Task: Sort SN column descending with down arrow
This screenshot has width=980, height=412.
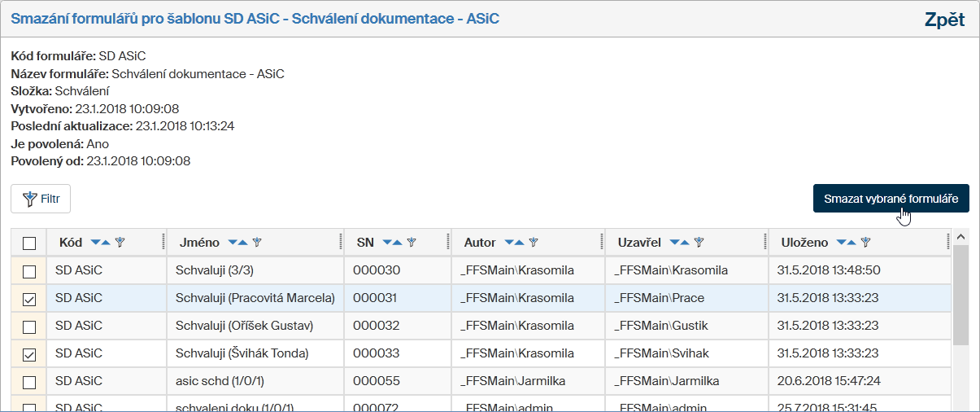Action: (x=388, y=243)
